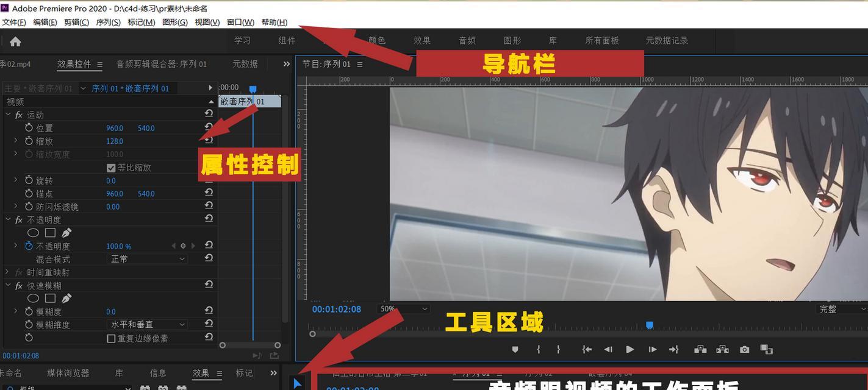Toggle the 不透明度 keyframe stopwatch
868x390 pixels.
29,246
